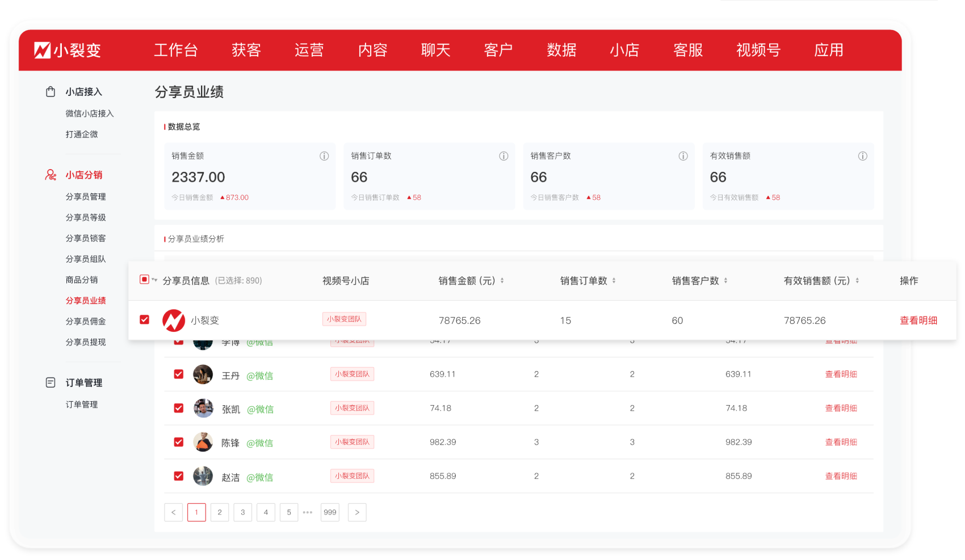Sort by 销售客户数 column arrows
The image size is (965, 560).
pos(726,280)
